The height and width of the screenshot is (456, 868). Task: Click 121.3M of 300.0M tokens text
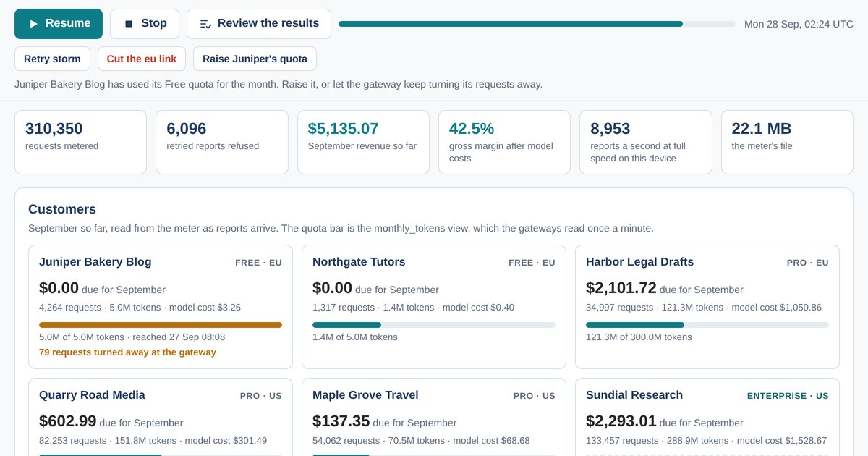coord(639,337)
